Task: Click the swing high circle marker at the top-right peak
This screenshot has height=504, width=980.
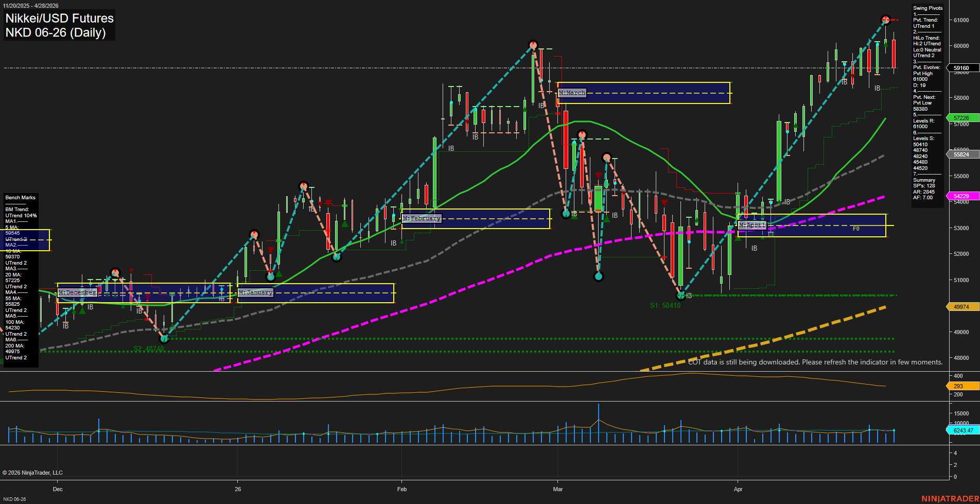Action: pyautogui.click(x=886, y=20)
